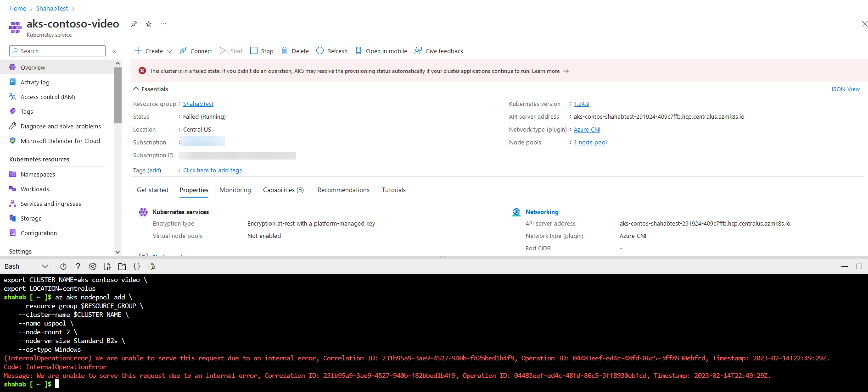Screen dimensions: 868x392
Task: Collapse the Essentials section
Action: 151,89
